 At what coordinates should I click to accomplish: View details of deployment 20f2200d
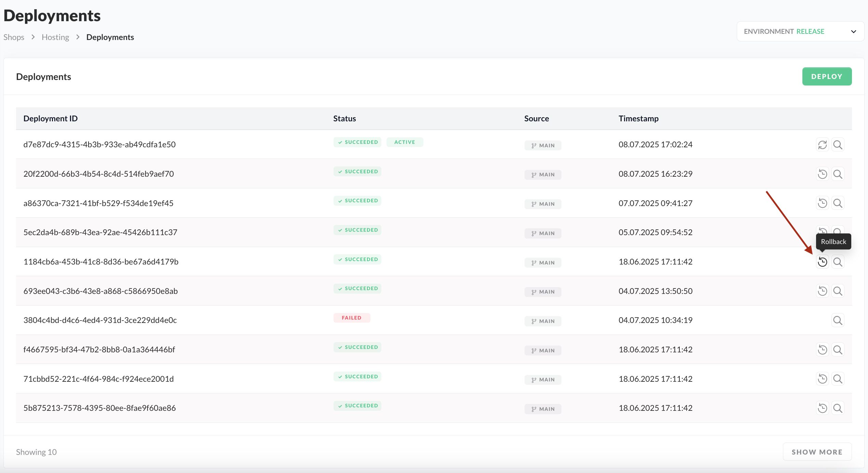pyautogui.click(x=838, y=174)
